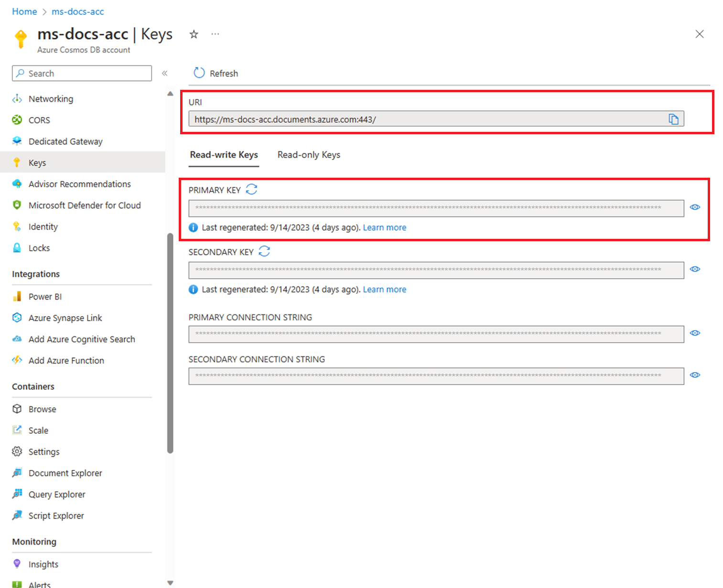Click the Query Explorer icon

point(17,493)
